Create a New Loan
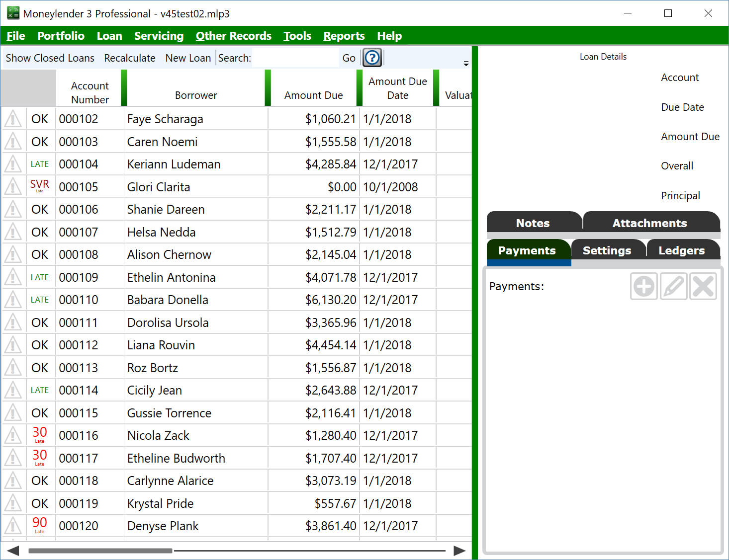 tap(188, 58)
